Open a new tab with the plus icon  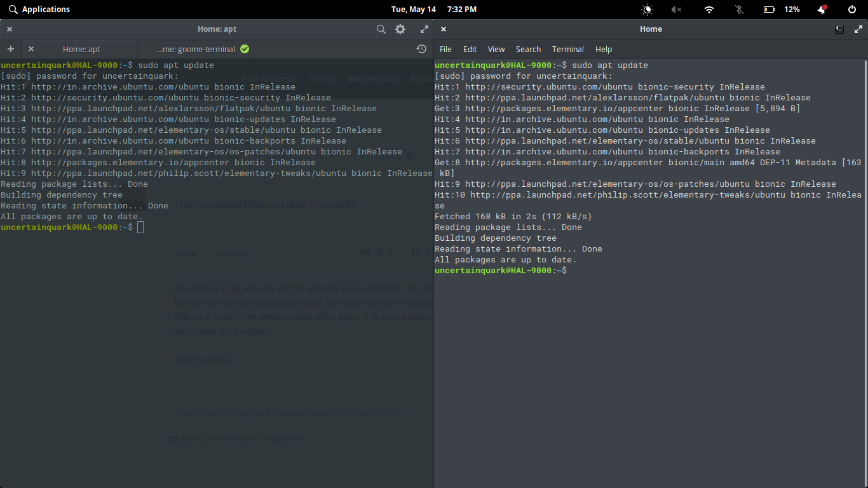point(10,49)
